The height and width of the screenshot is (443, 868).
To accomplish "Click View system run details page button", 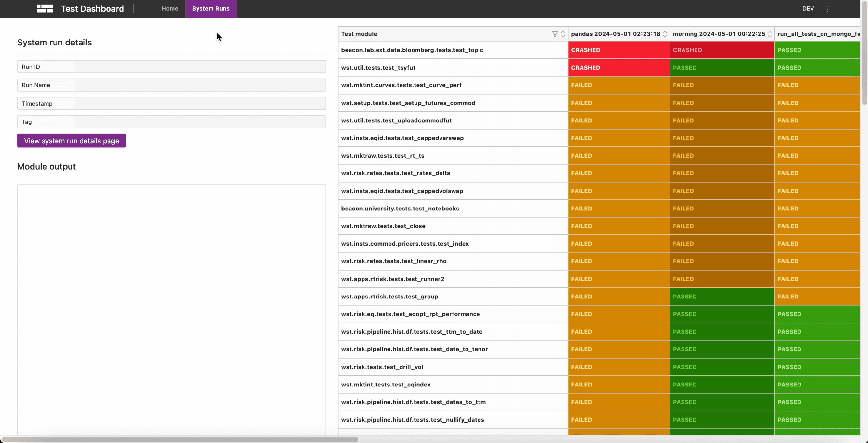I will point(71,141).
